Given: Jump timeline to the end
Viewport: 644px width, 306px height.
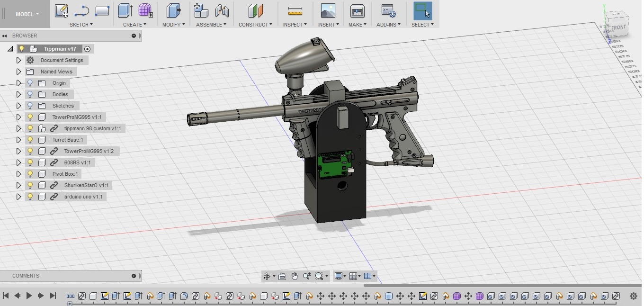Looking at the screenshot, I should 53,296.
